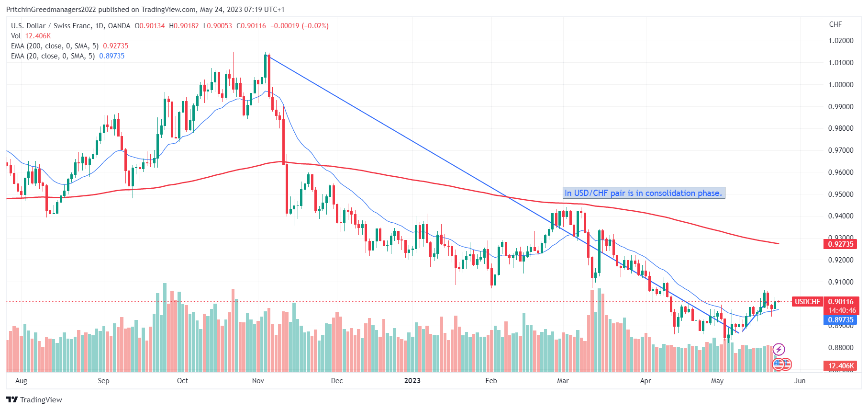The width and height of the screenshot is (868, 410).
Task: Click the 14:40:46 bar countdown timer
Action: coord(842,310)
